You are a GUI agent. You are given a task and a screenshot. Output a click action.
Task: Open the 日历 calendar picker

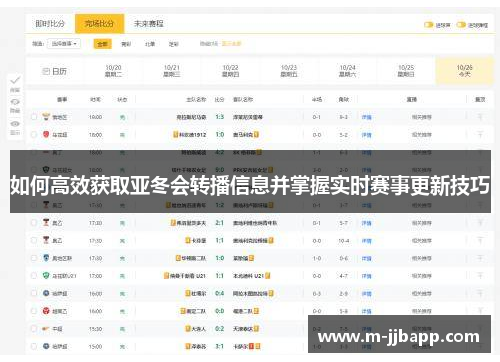tap(55, 71)
